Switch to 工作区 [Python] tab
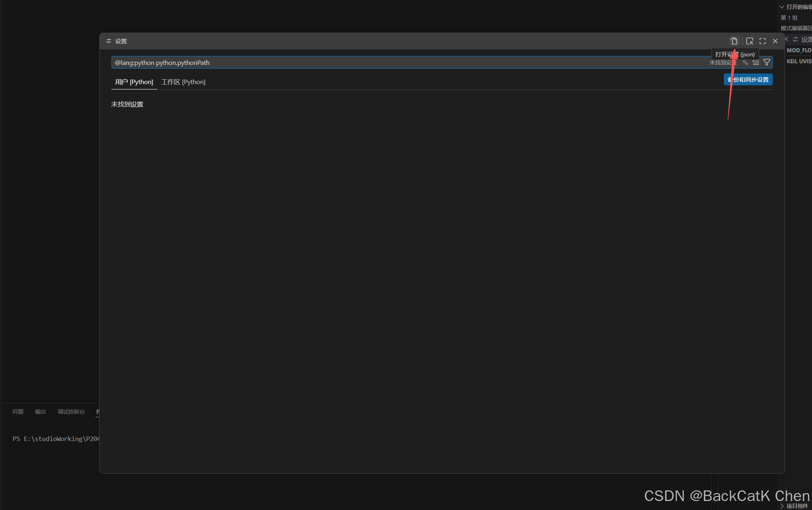Screen dimensions: 812x510 [183, 82]
